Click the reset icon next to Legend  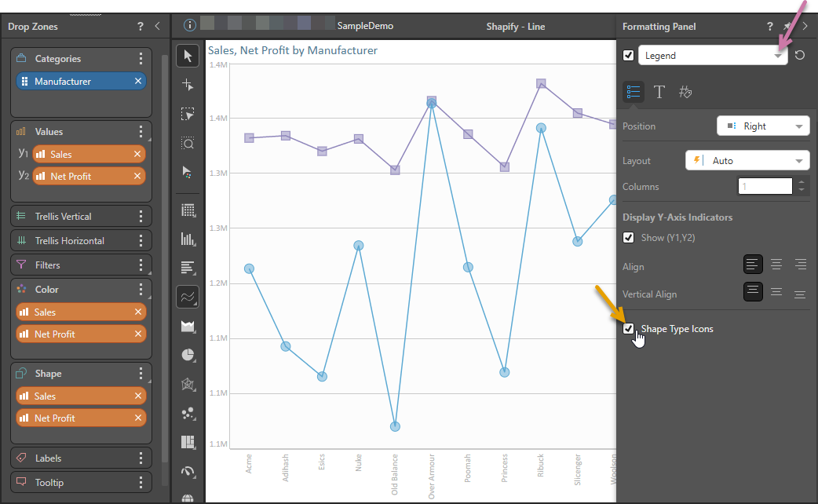pos(800,56)
